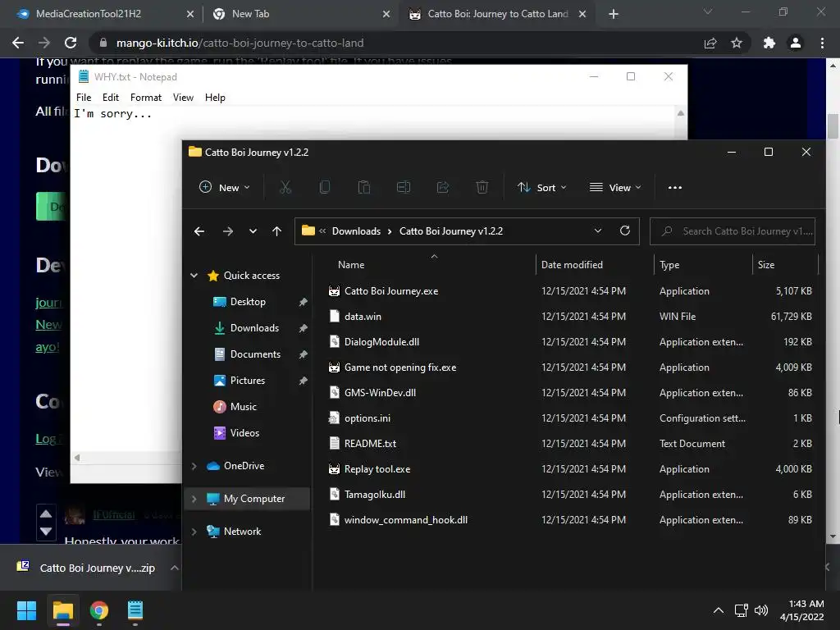The width and height of the screenshot is (840, 630).
Task: Click the Delete trash icon in Explorer
Action: tap(482, 188)
